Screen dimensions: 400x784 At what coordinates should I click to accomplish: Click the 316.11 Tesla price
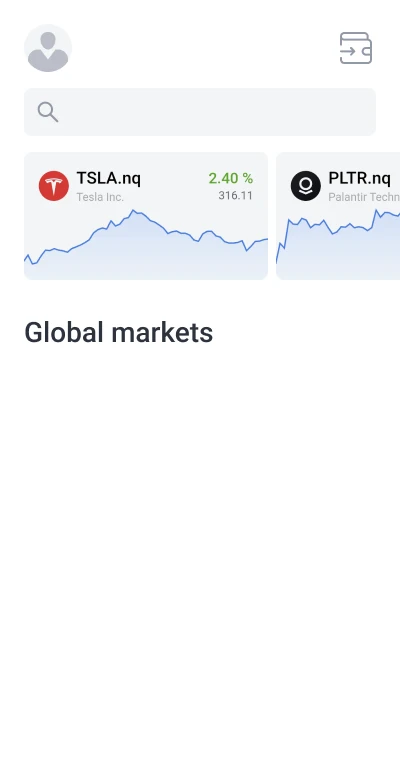(236, 196)
